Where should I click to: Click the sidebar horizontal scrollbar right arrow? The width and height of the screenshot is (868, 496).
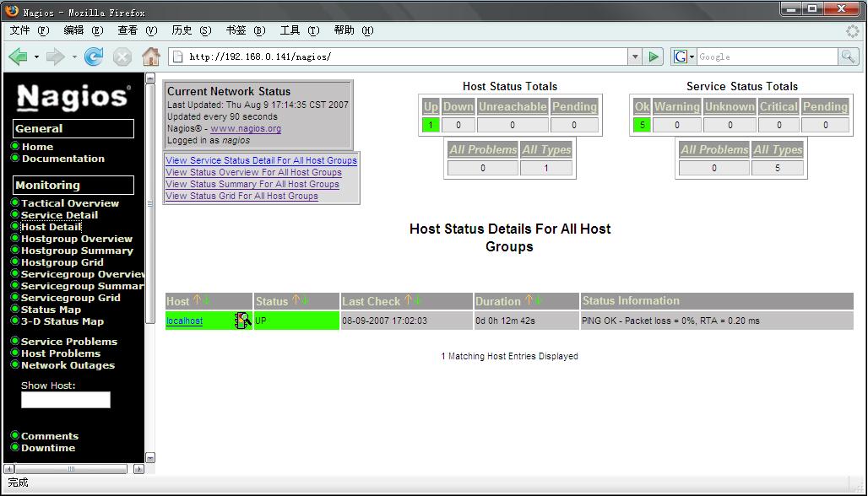[138, 469]
